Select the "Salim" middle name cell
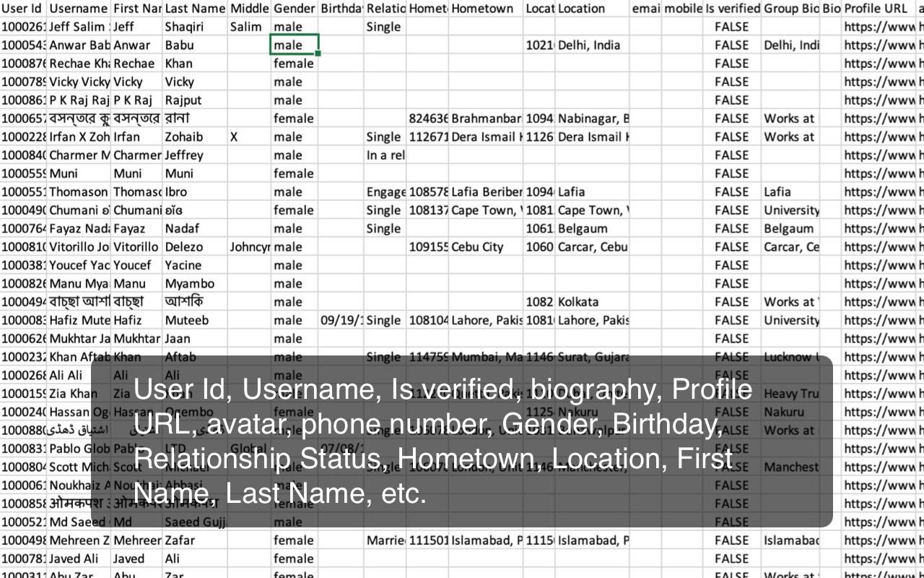The image size is (924, 578). point(249,27)
